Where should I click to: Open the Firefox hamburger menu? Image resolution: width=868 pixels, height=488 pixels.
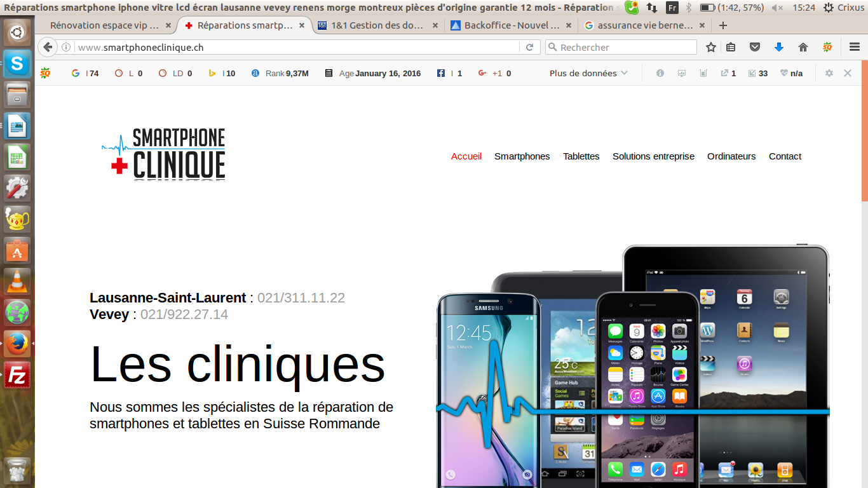[x=855, y=47]
